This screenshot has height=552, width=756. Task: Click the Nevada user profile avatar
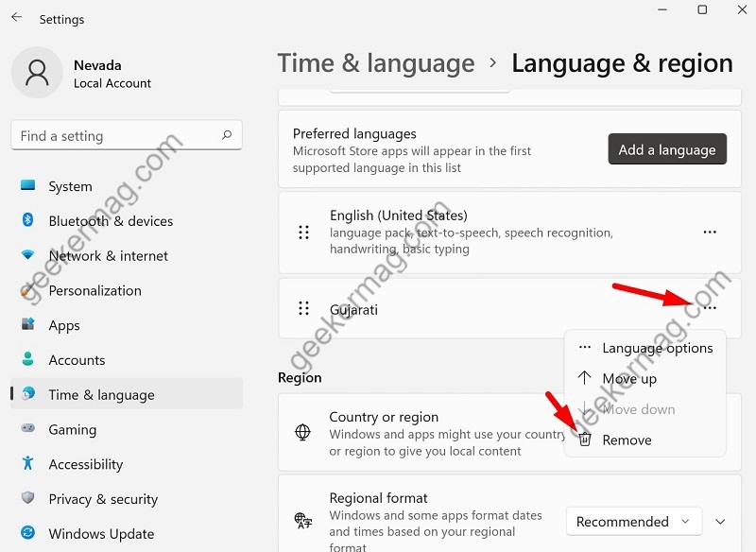click(37, 73)
